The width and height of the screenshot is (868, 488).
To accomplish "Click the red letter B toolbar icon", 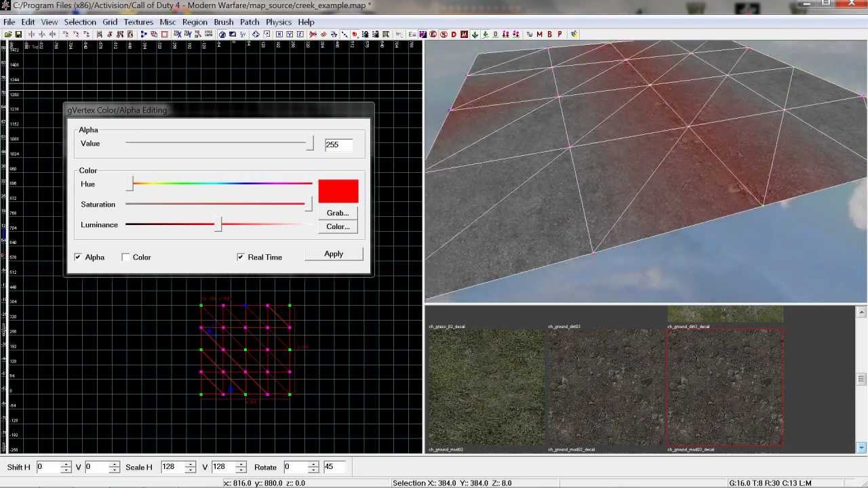I will 549,35.
